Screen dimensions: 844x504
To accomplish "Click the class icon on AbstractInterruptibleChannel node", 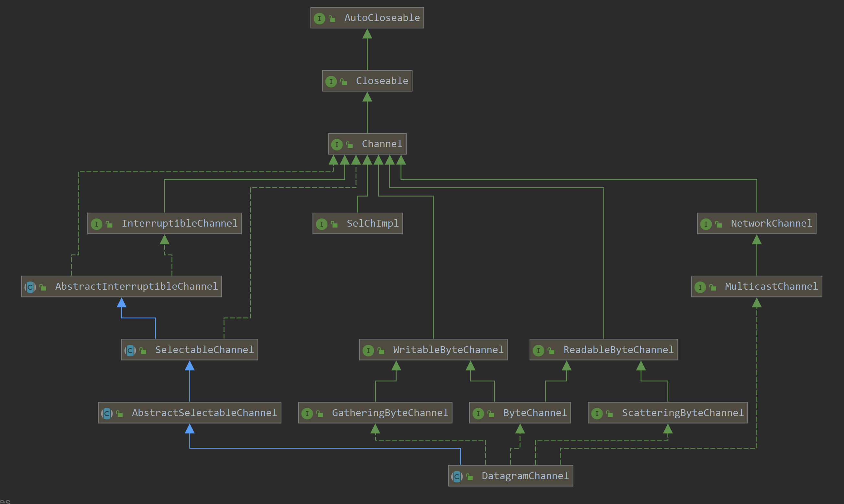I will tap(30, 287).
